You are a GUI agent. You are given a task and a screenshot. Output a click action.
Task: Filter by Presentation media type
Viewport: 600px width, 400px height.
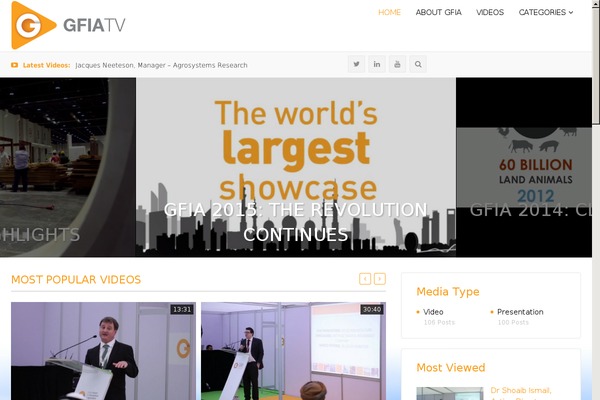pos(520,312)
